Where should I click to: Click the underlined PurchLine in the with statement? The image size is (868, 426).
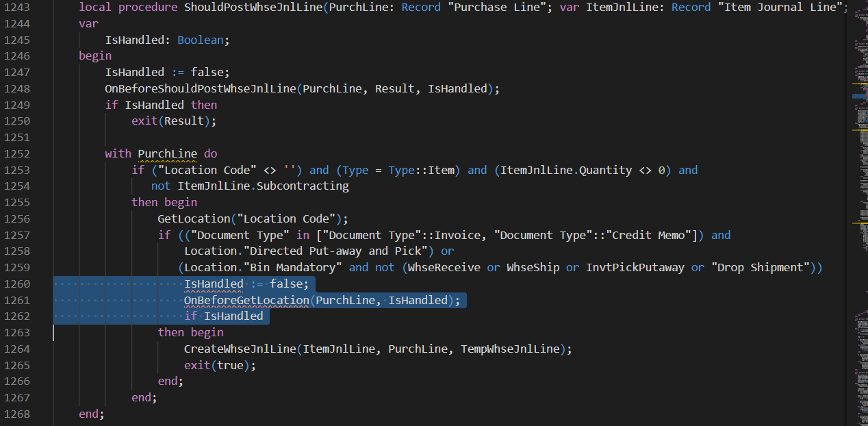coord(167,153)
